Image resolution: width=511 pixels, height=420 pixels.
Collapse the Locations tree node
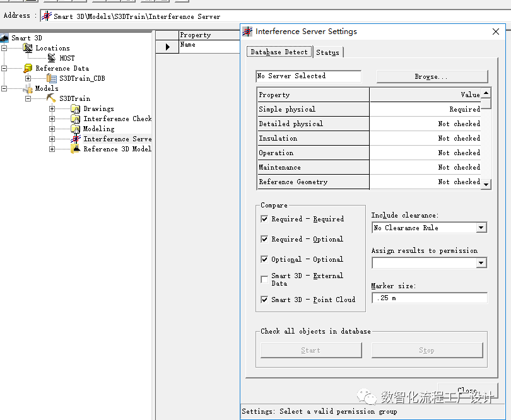click(4, 48)
